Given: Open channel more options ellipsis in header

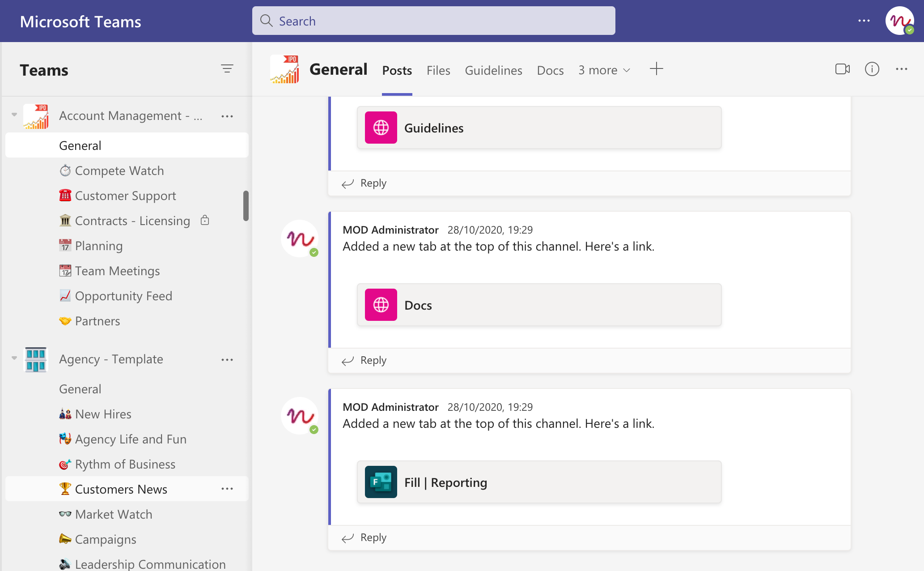Looking at the screenshot, I should pos(901,69).
